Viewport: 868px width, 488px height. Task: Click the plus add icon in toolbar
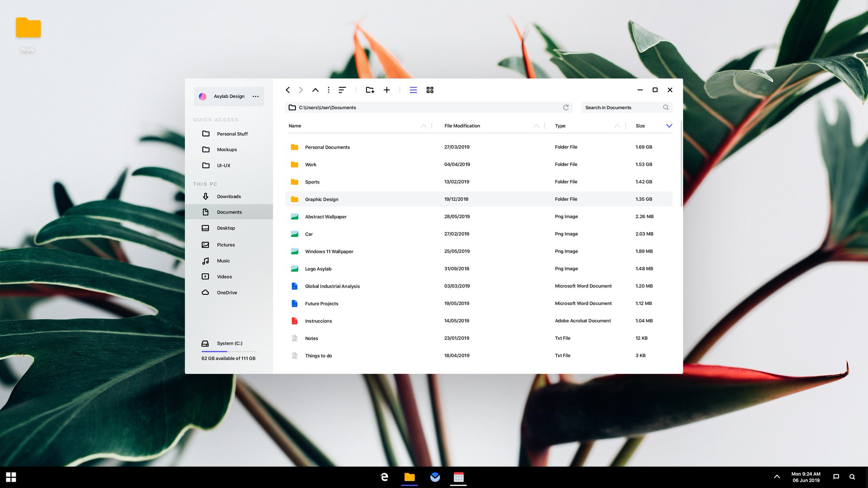(387, 90)
